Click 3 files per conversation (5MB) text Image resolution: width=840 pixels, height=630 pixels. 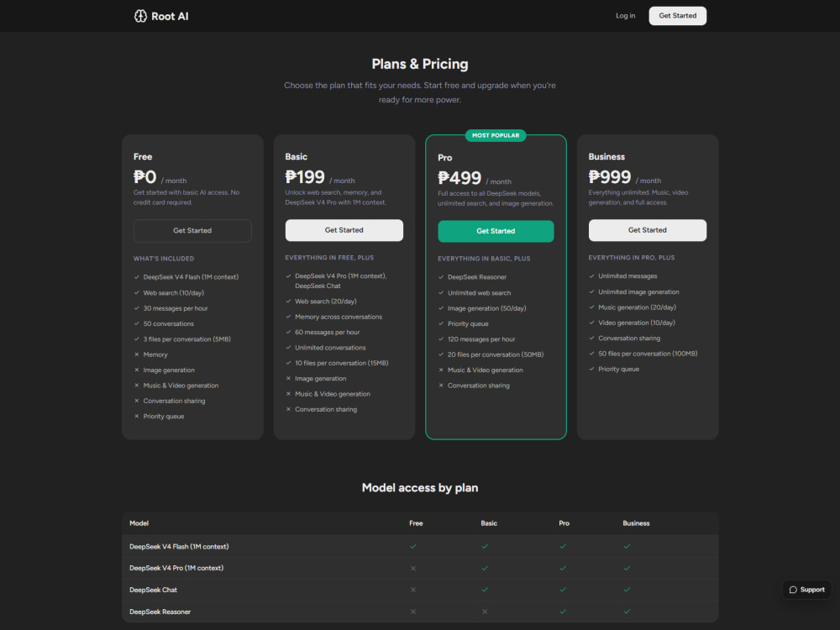point(187,339)
